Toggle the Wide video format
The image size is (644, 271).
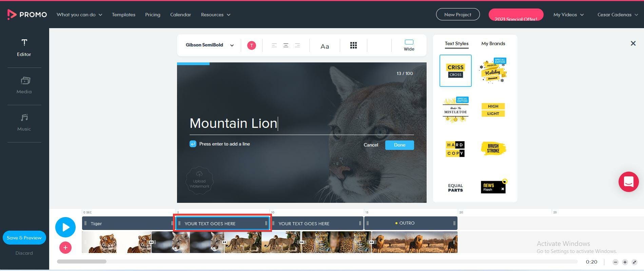[409, 45]
